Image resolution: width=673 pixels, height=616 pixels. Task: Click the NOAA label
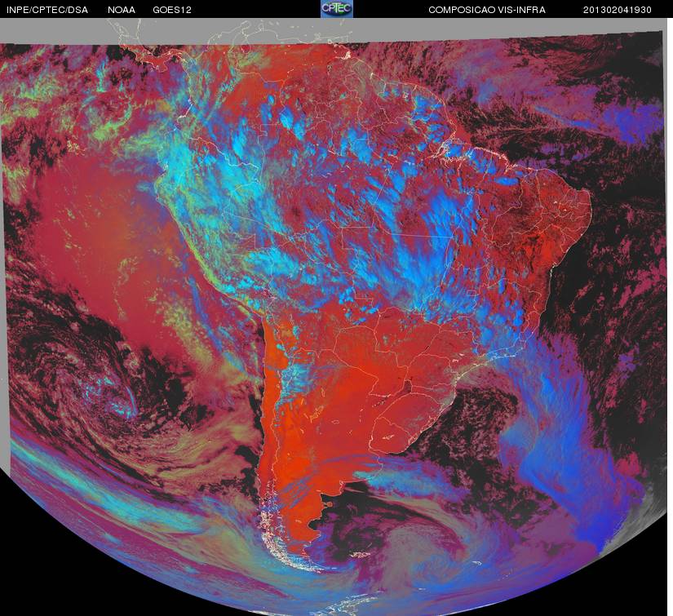point(122,10)
